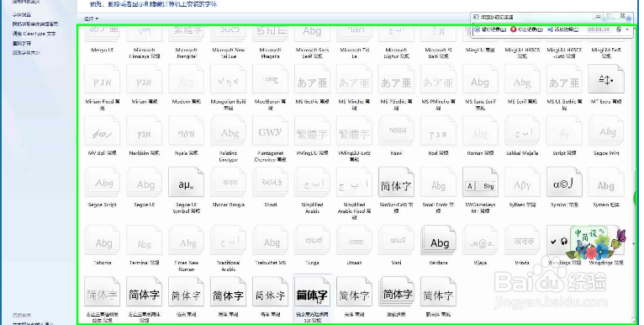The height and width of the screenshot is (325, 644).
Task: Open the recorder help dropdown arrow
Action: pos(627,29)
